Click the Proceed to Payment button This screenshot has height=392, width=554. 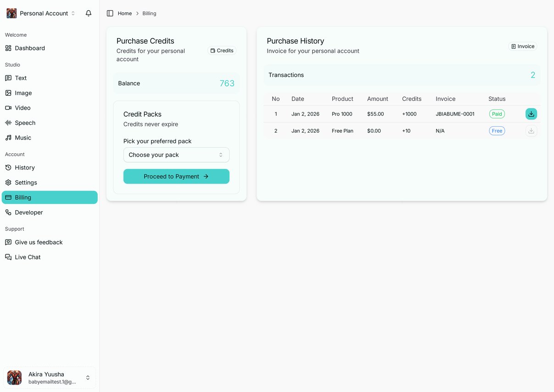[x=176, y=176]
